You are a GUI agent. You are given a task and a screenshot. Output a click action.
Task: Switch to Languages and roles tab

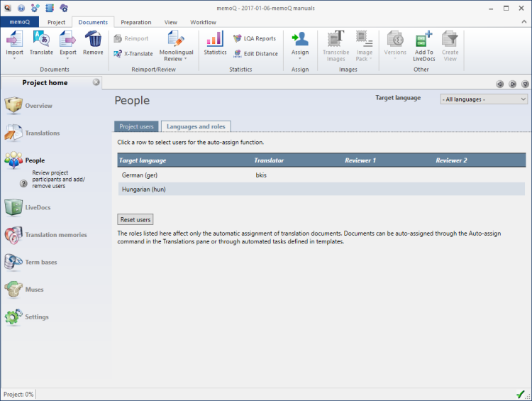(x=196, y=126)
